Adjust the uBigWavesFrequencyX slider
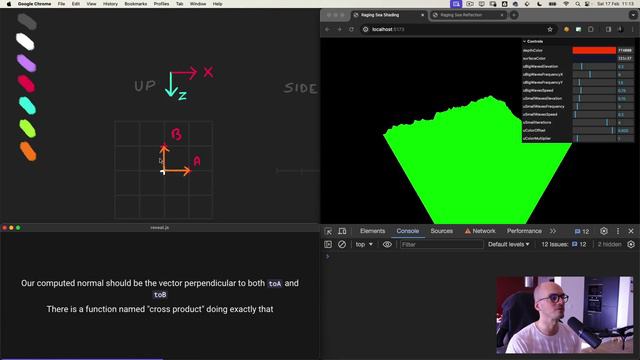Viewport: 640px width, 360px height. [x=594, y=75]
